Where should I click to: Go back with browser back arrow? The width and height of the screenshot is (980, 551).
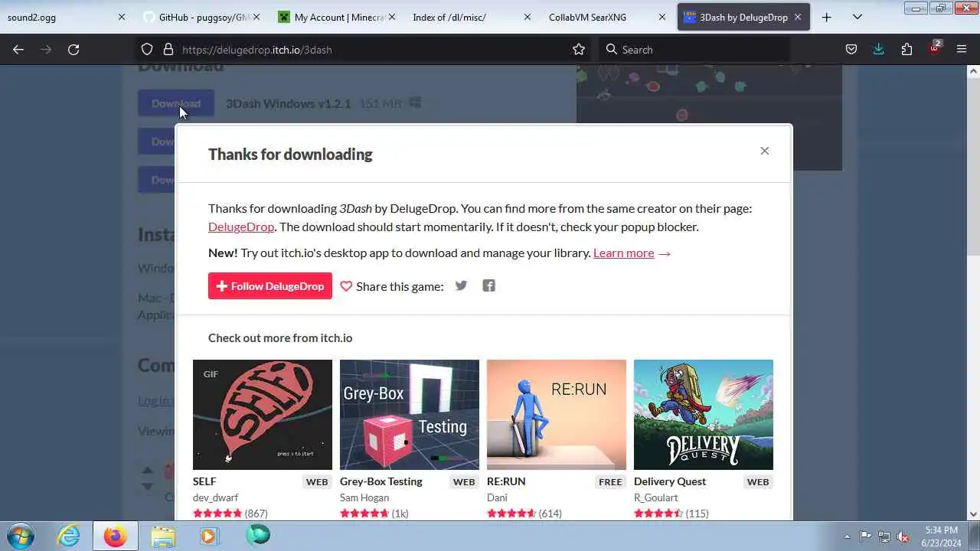[18, 49]
